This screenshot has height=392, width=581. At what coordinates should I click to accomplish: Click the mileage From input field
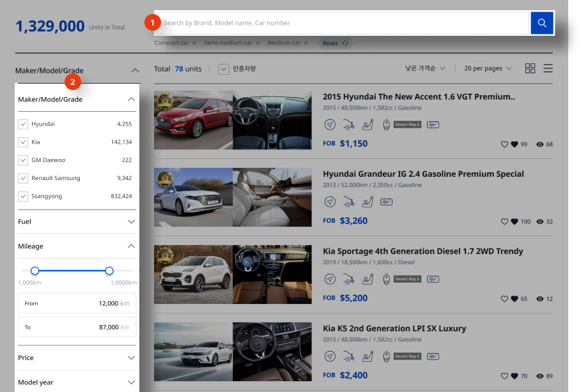click(77, 303)
